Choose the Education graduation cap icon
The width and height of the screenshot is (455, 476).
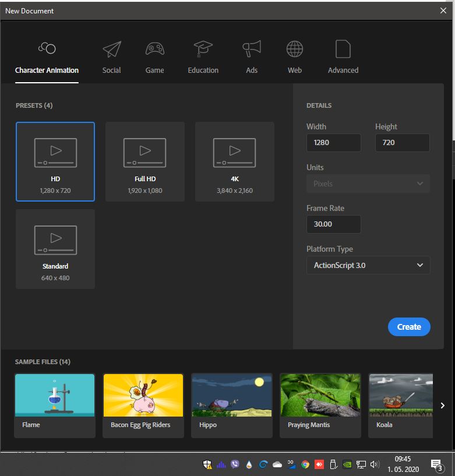(203, 49)
